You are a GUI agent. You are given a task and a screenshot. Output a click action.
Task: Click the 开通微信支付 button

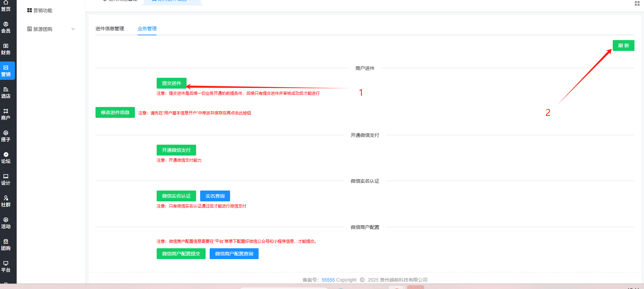[x=176, y=150]
